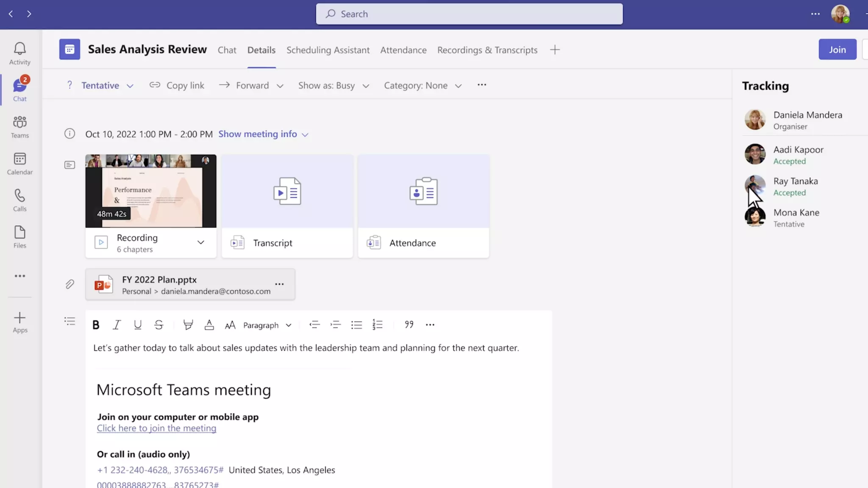Screen dimensions: 868x488
Task: Play the meeting recording thumbnail
Action: point(150,191)
